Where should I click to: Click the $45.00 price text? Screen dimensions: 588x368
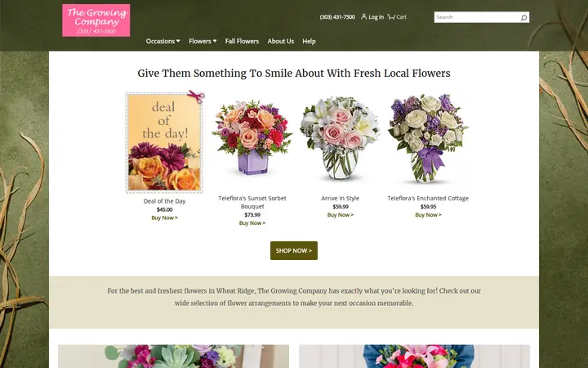[164, 209]
